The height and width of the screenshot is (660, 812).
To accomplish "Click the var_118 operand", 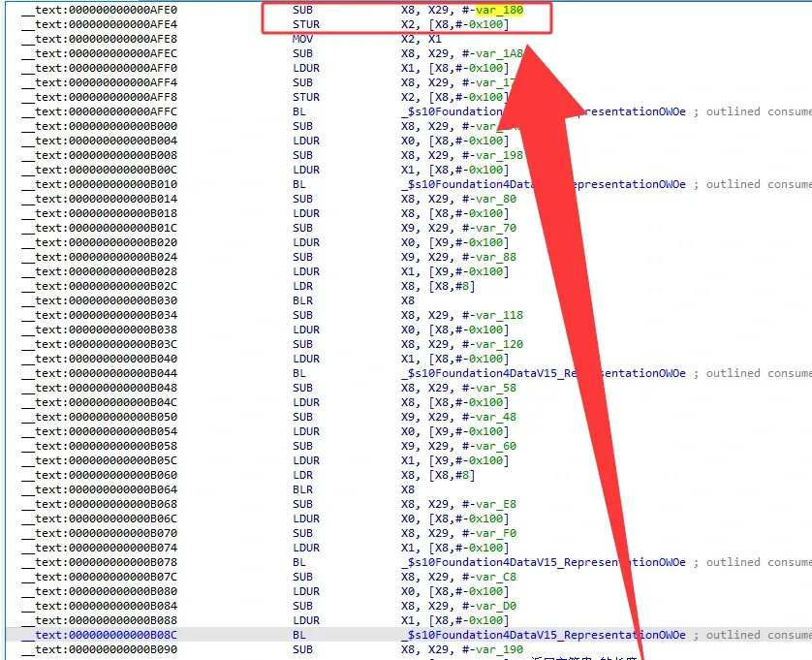I will tap(499, 315).
